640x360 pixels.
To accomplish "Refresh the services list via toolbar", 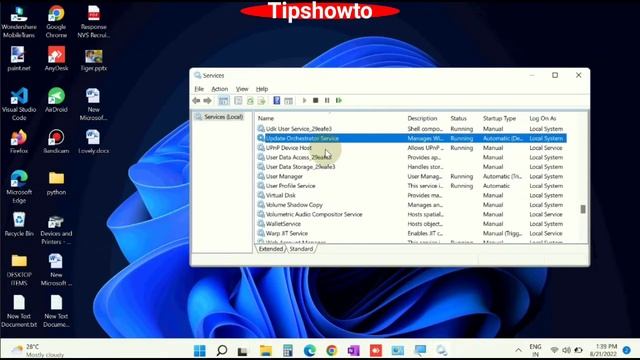I will (x=250, y=100).
